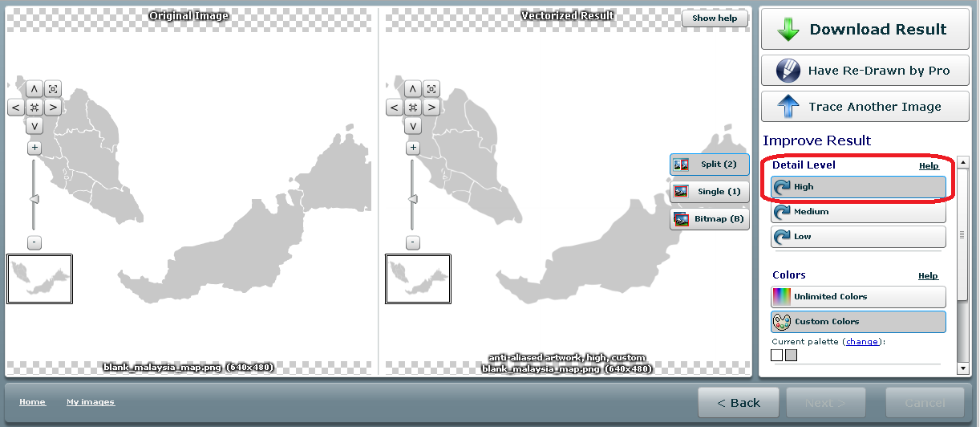Zoom out on Original Image
Screen dimensions: 980x427
[34, 242]
